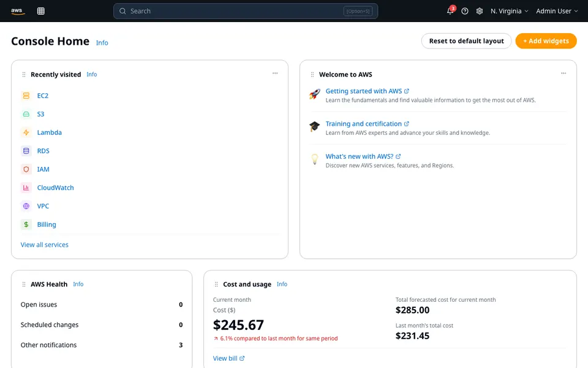588x368 pixels.
Task: Click the $231.45 last month cost
Action: pos(412,335)
